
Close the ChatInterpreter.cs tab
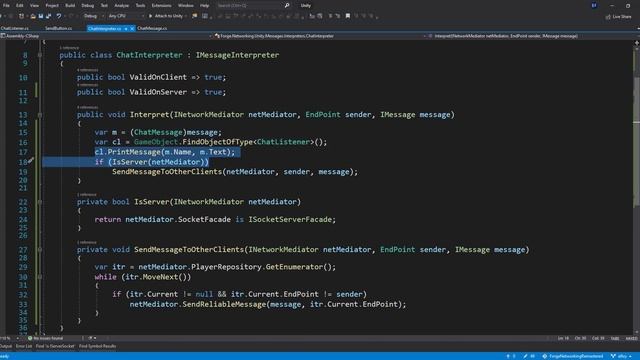tap(132, 29)
